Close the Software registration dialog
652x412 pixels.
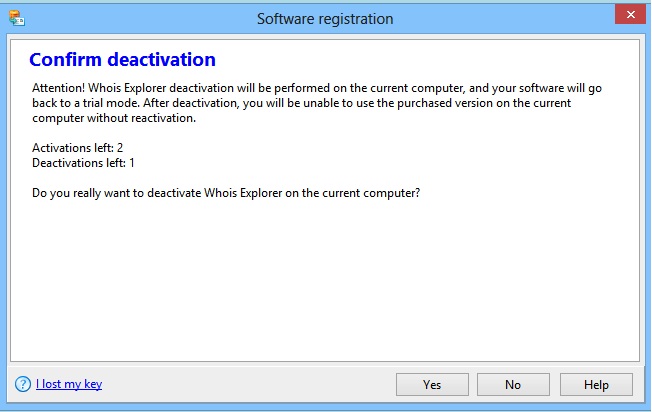click(x=627, y=16)
